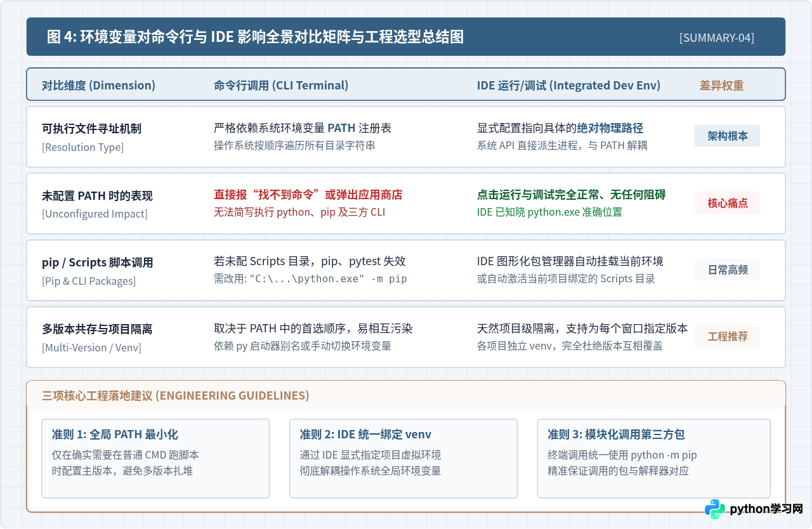Click red text 直接报“找不到命令”或弹出应用商店
Screen dimensions: 812x529
308,195
